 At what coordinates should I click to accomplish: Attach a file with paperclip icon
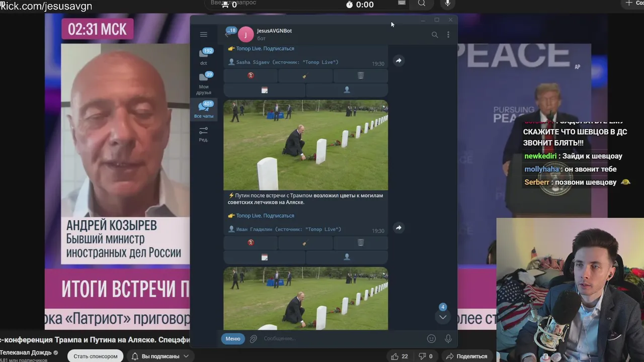[254, 339]
